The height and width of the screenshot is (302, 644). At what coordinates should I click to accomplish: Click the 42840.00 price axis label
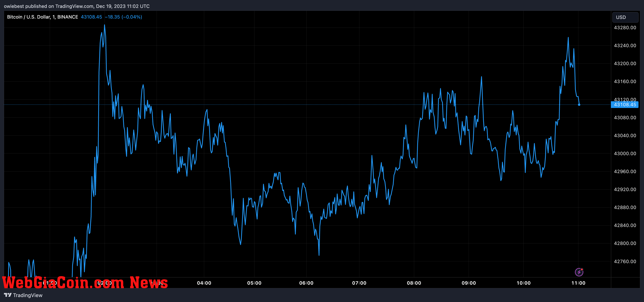click(x=625, y=225)
